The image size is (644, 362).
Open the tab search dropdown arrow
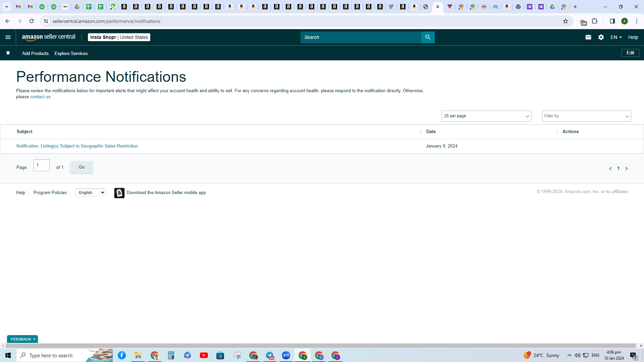pos(6,7)
